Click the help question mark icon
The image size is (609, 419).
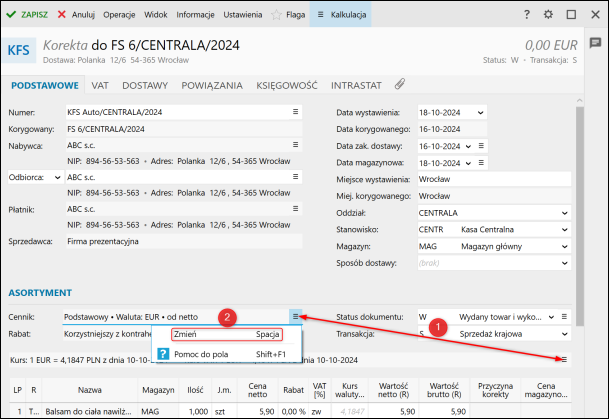[x=527, y=14]
